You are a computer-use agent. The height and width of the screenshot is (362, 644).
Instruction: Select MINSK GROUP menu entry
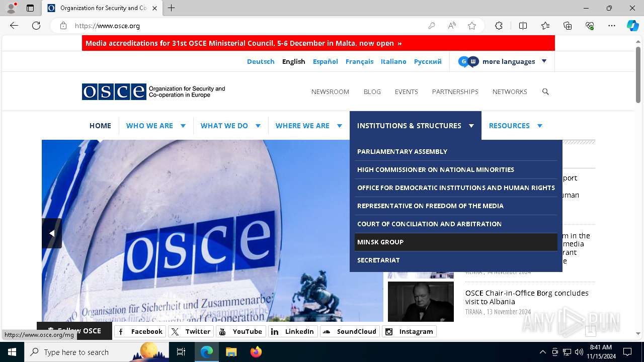456,242
